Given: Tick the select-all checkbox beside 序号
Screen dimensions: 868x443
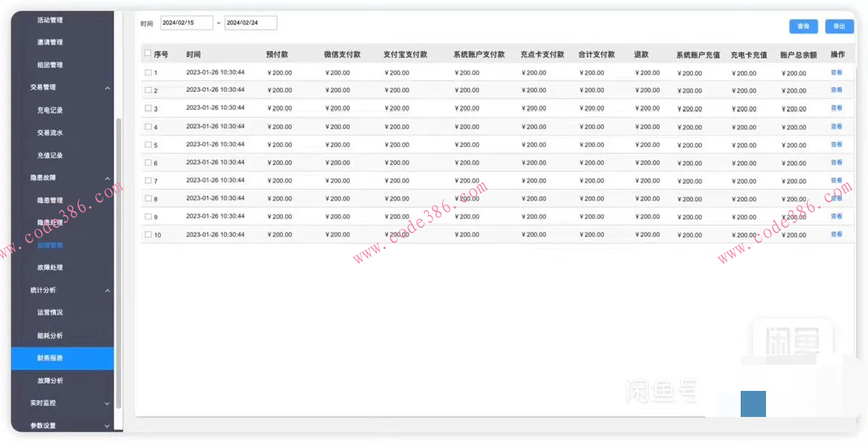Looking at the screenshot, I should (148, 54).
